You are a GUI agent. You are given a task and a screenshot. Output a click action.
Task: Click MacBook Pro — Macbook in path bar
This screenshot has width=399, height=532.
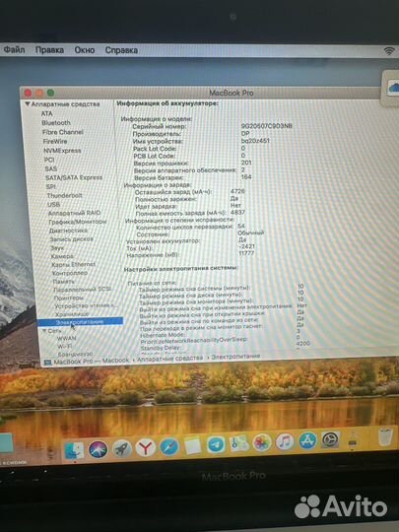(92, 362)
